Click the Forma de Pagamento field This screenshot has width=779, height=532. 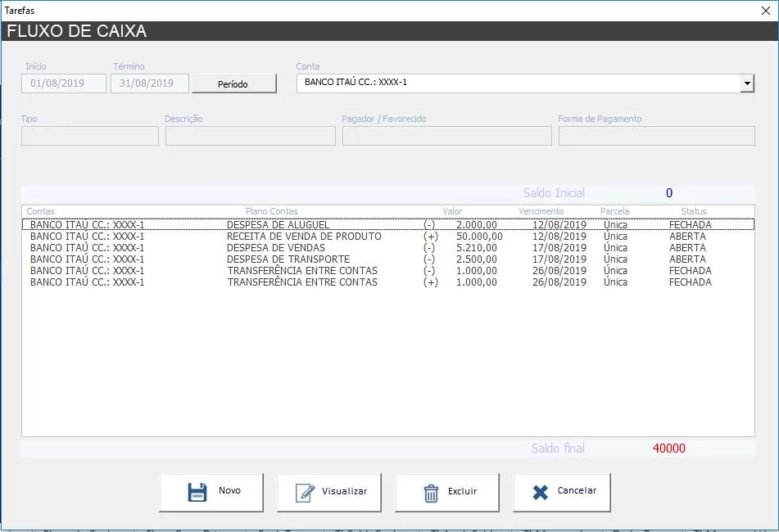click(656, 136)
